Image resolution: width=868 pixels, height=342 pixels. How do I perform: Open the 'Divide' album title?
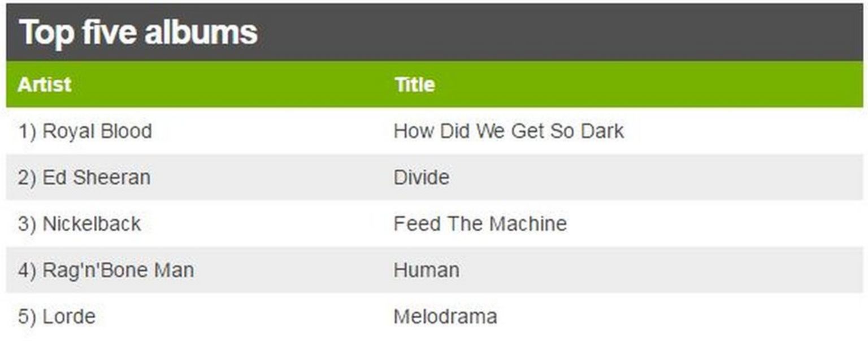[x=422, y=178]
